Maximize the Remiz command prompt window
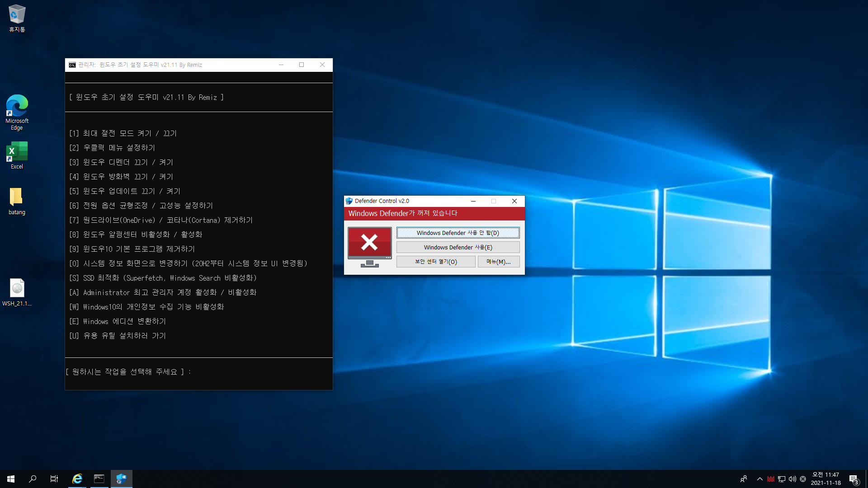 tap(302, 65)
